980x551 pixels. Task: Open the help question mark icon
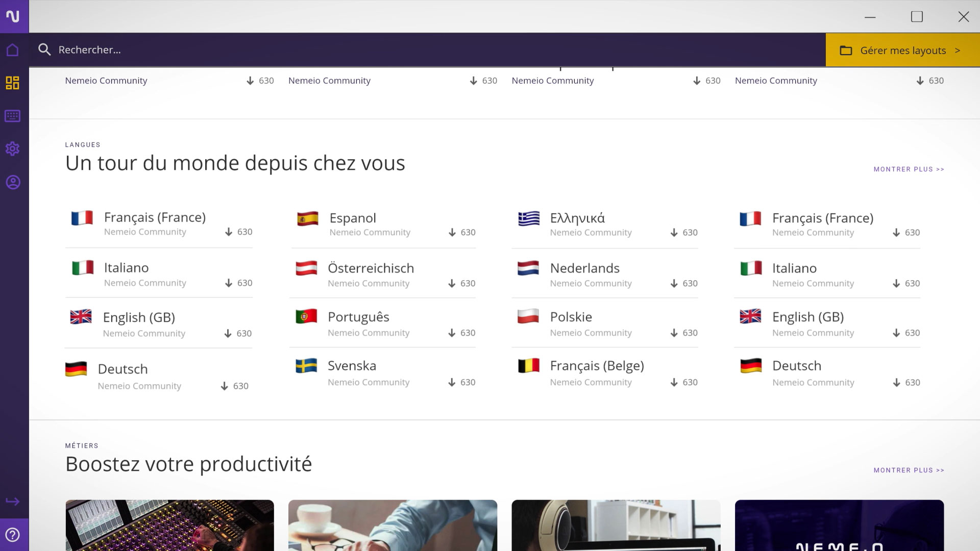click(x=13, y=535)
